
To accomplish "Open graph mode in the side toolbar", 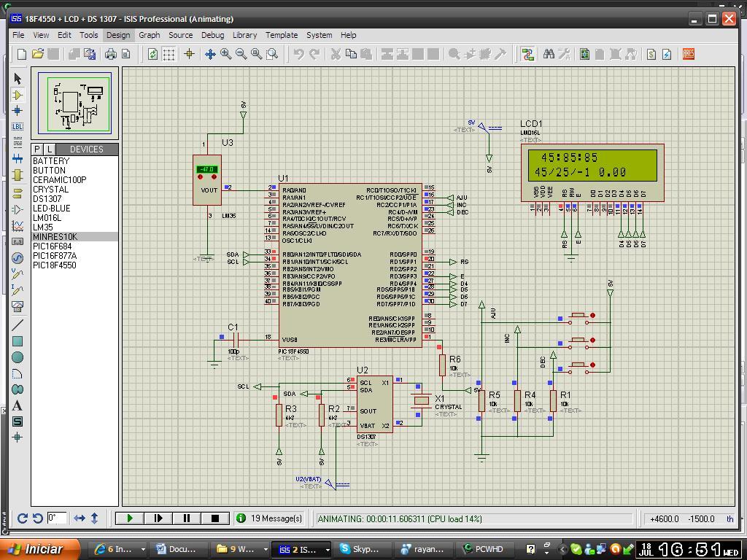I will tap(18, 226).
